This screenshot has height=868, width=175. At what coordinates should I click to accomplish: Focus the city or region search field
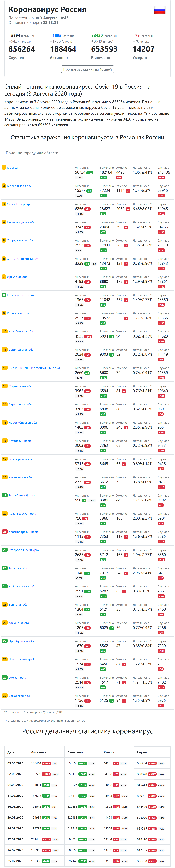87,153
